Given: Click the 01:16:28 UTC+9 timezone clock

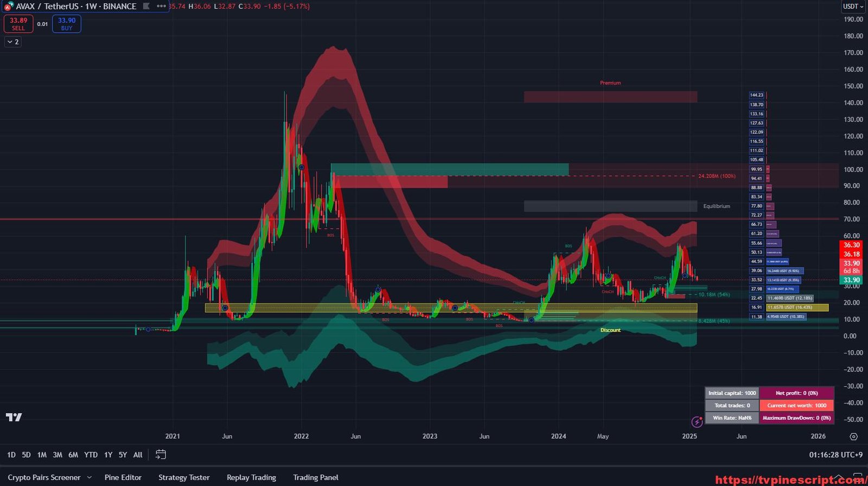Looking at the screenshot, I should click(x=835, y=455).
